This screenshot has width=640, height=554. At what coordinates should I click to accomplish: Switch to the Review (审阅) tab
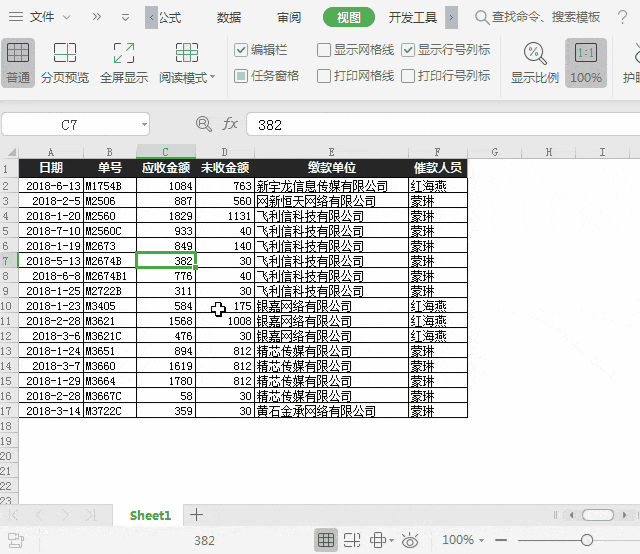pyautogui.click(x=289, y=17)
